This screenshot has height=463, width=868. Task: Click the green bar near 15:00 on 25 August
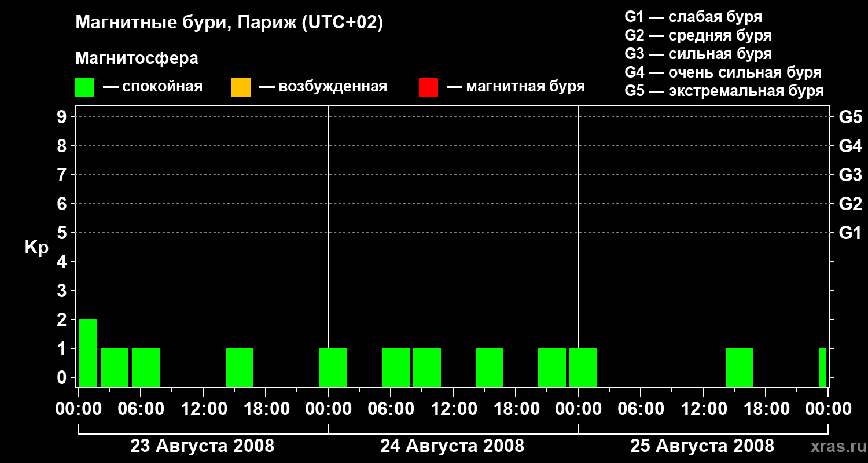(x=740, y=367)
